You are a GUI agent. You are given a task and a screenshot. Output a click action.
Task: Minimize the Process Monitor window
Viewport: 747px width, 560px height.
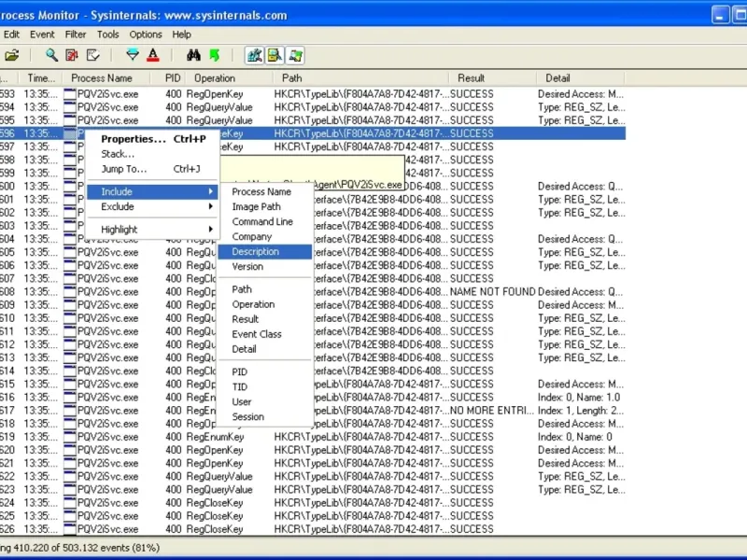click(x=720, y=15)
